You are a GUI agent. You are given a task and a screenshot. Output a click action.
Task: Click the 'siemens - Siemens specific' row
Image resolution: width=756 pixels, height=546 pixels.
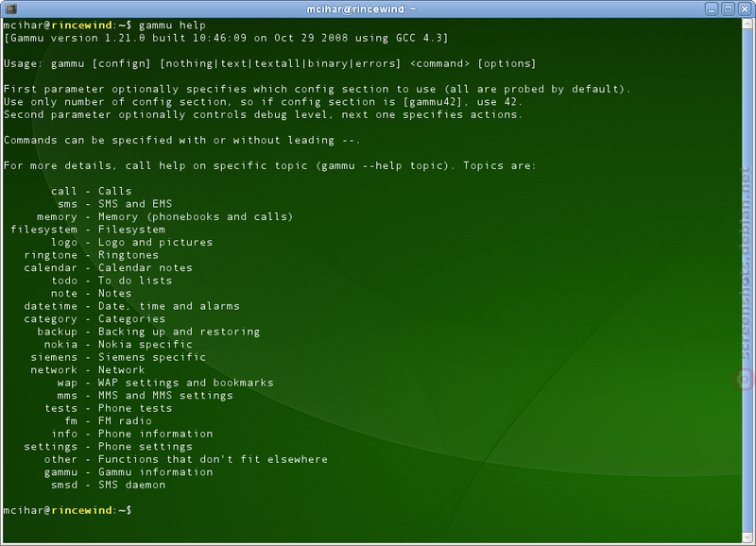pos(118,357)
